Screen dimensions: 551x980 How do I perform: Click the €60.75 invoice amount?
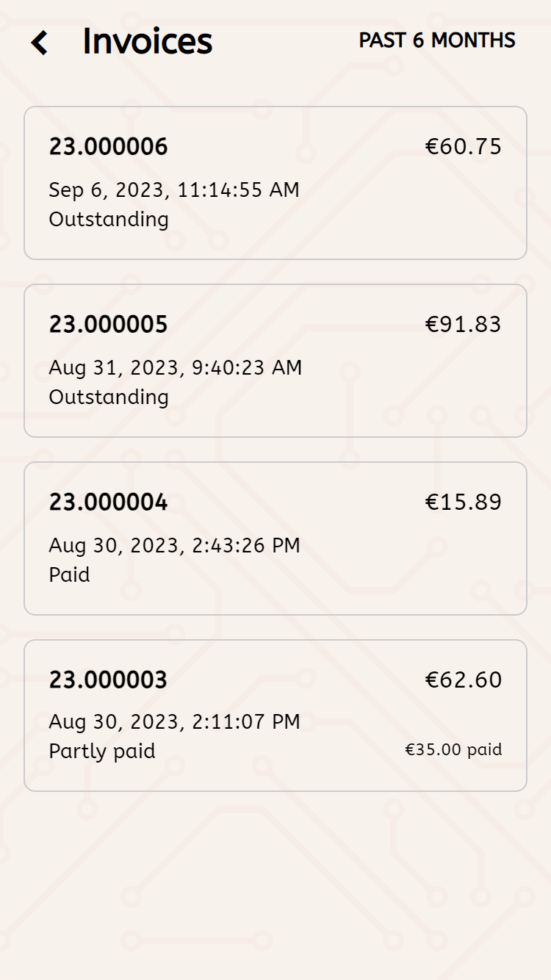click(464, 147)
